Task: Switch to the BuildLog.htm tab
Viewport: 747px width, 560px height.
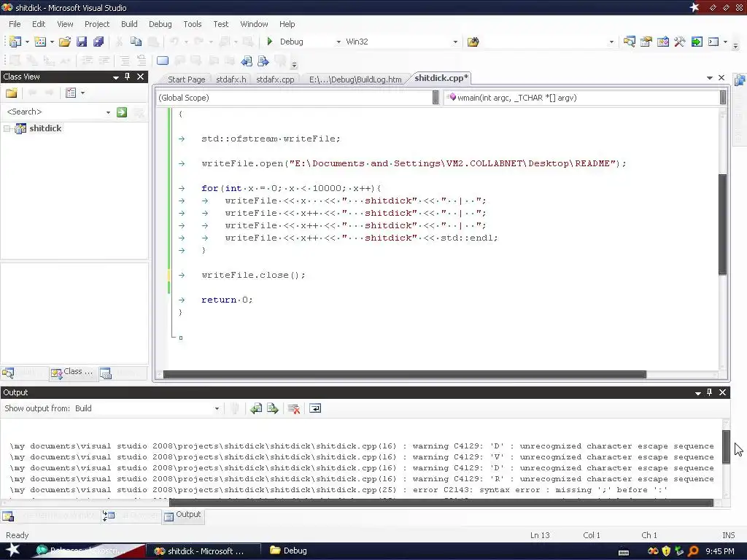Action: pyautogui.click(x=355, y=79)
